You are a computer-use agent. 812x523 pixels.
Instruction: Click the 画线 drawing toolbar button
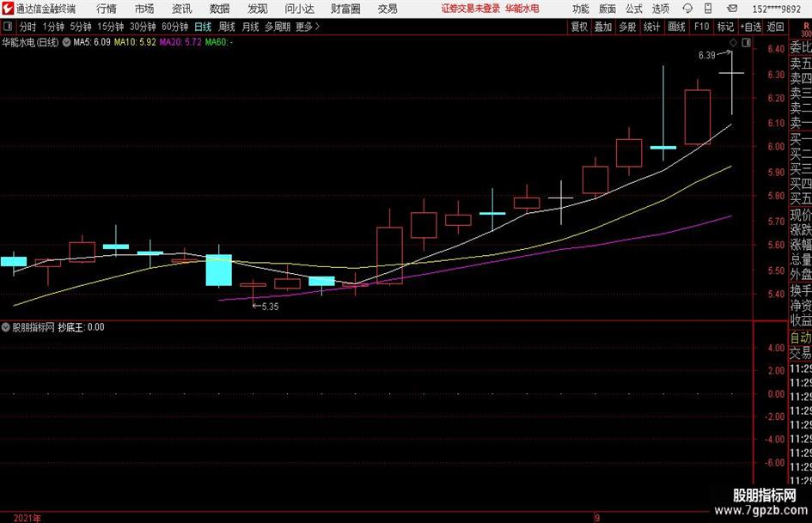[676, 27]
